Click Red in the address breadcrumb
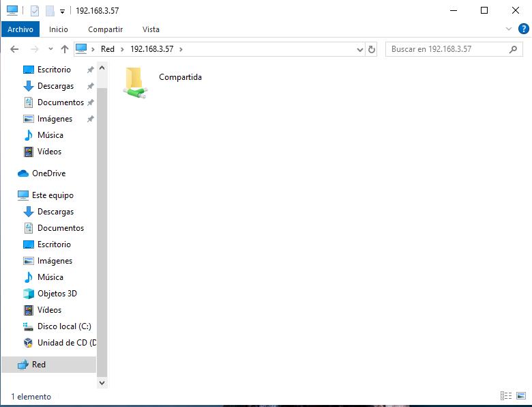This screenshot has width=532, height=407. click(x=108, y=49)
